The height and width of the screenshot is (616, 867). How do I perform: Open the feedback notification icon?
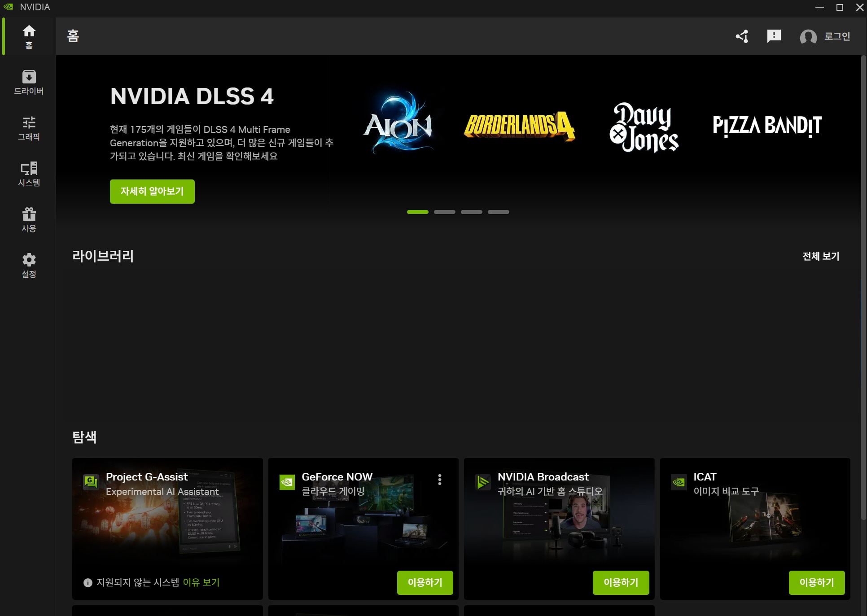(x=774, y=36)
